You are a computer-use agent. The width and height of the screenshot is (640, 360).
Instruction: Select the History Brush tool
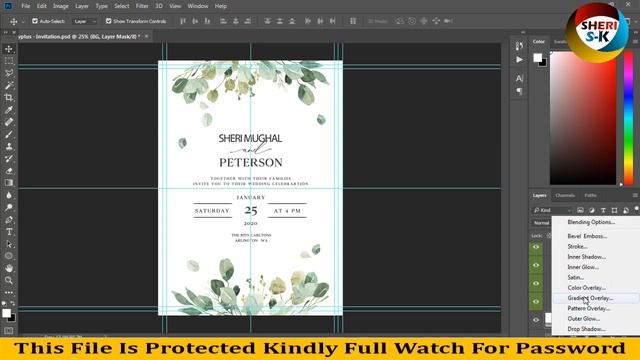(9, 159)
